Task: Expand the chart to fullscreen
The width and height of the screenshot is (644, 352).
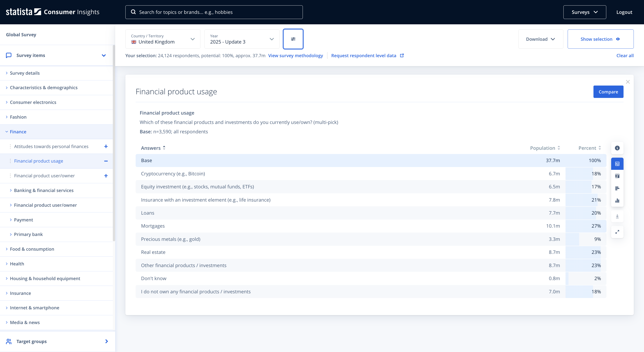Action: click(x=617, y=232)
